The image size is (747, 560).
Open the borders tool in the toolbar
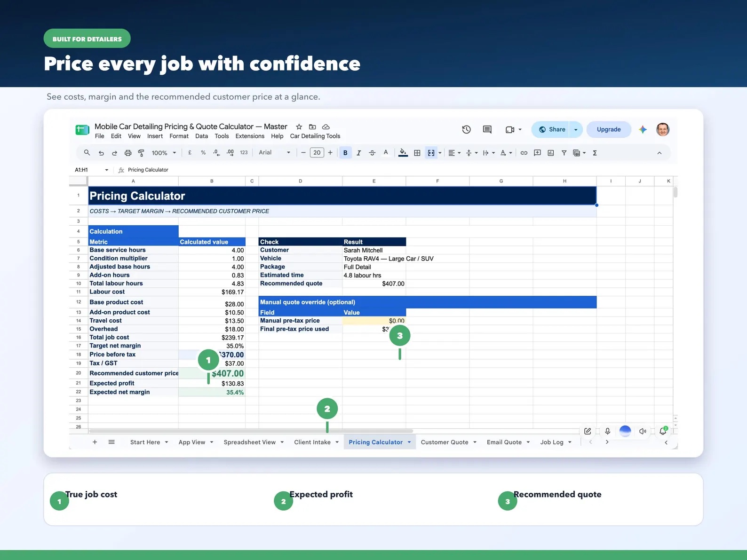point(417,153)
